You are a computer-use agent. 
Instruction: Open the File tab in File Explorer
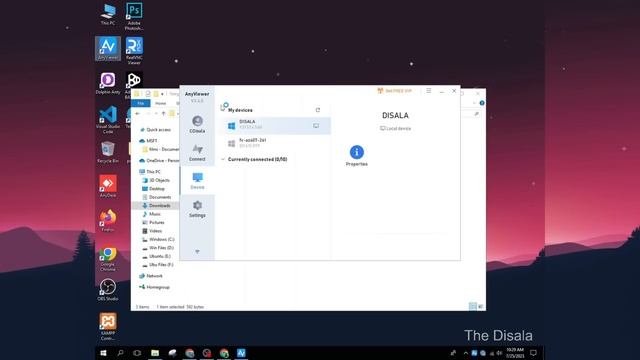(141, 103)
